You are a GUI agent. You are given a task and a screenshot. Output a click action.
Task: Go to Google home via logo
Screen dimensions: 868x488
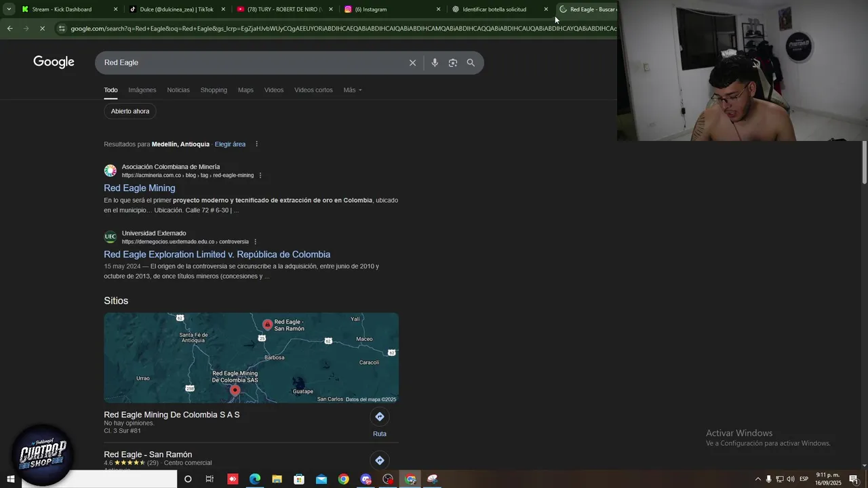(x=54, y=62)
